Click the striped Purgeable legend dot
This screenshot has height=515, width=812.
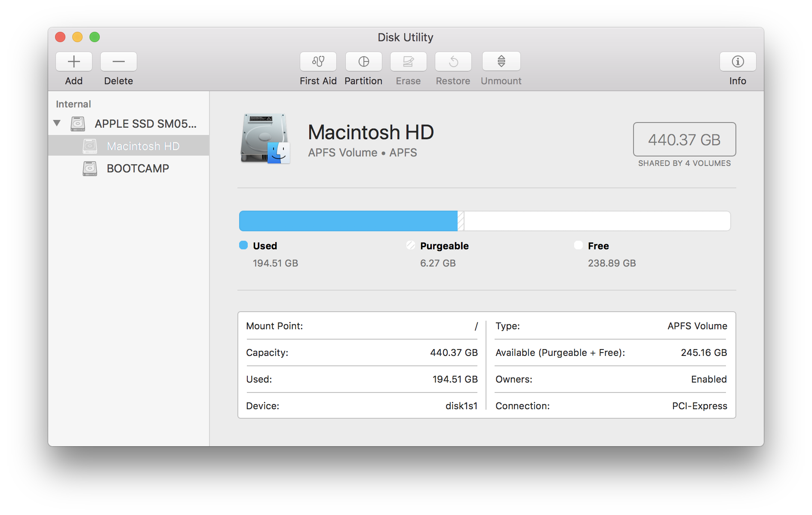point(411,245)
